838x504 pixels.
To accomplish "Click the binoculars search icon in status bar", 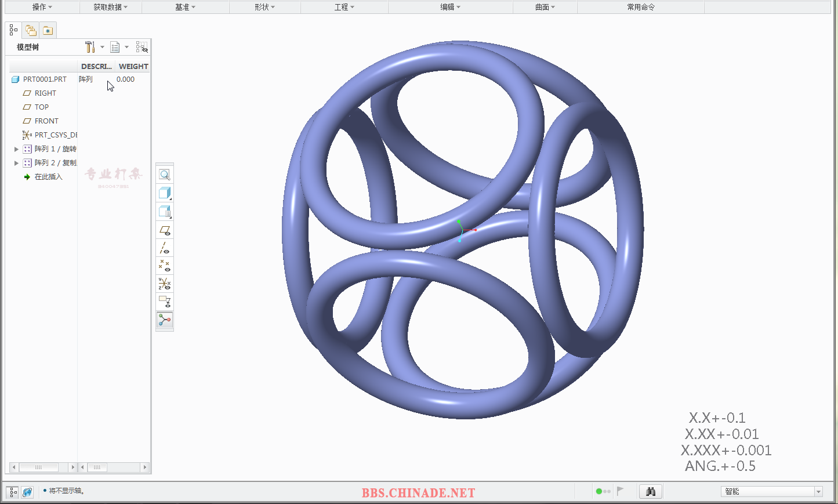I will tap(650, 491).
